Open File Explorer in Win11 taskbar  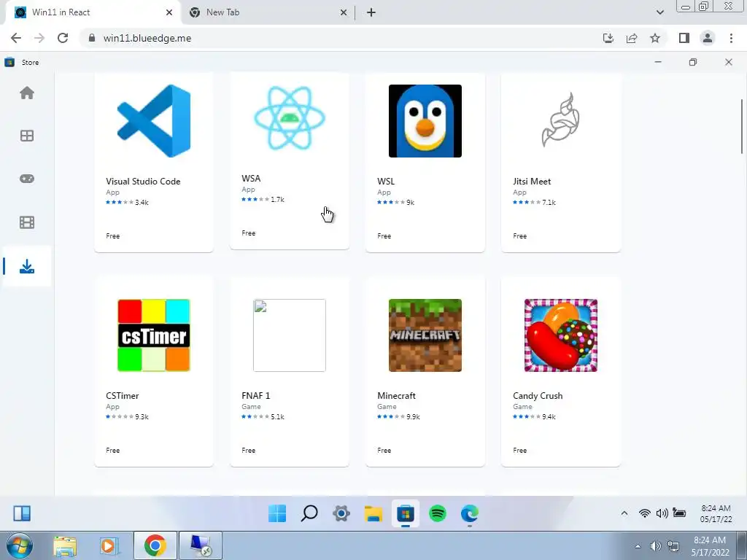tap(373, 513)
